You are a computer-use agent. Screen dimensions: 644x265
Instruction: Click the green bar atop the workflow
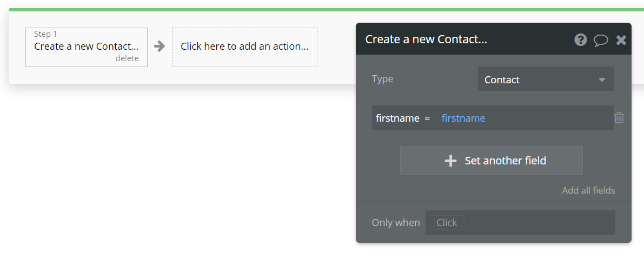point(324,10)
